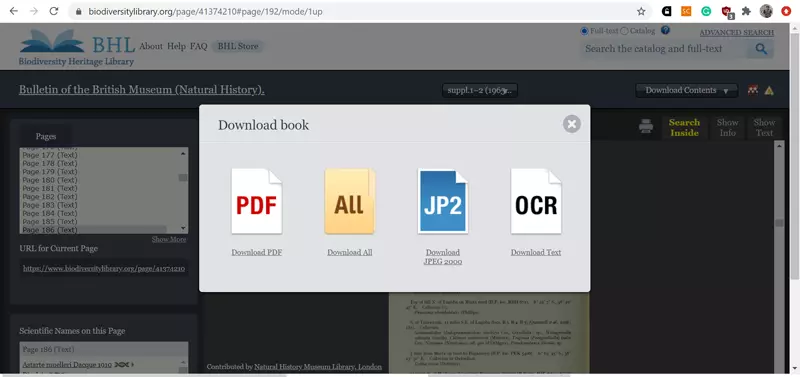Click the catalog and full-text search field
This screenshot has width=800, height=377.
pos(664,49)
